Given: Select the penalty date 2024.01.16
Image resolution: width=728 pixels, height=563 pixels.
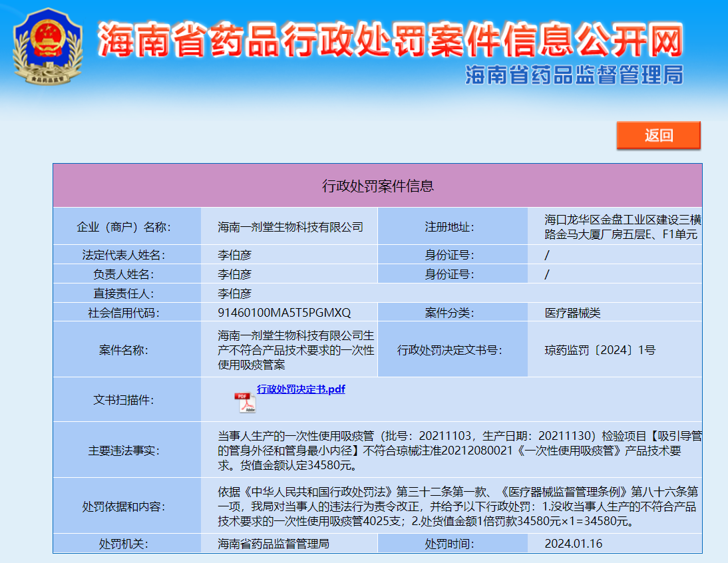Looking at the screenshot, I should 574,544.
